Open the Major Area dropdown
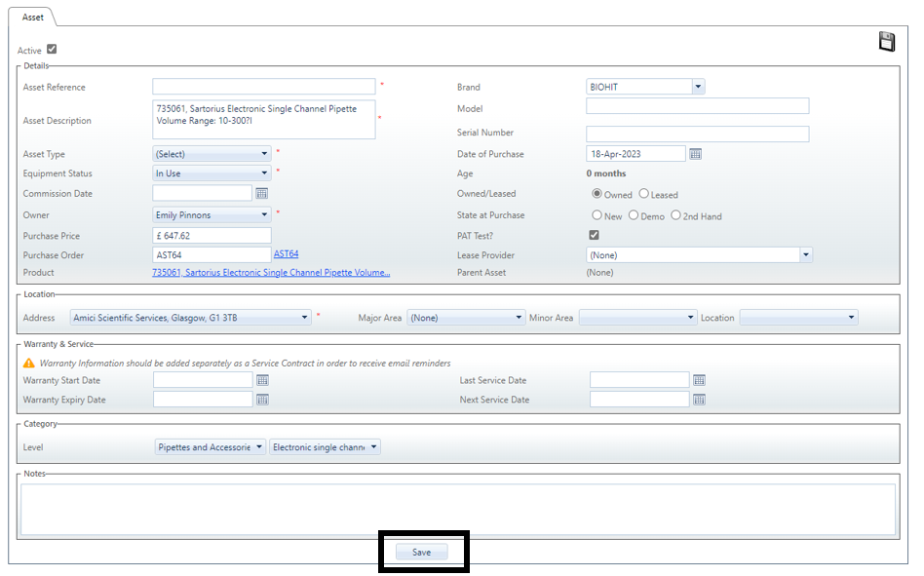924x576 pixels. pyautogui.click(x=466, y=318)
